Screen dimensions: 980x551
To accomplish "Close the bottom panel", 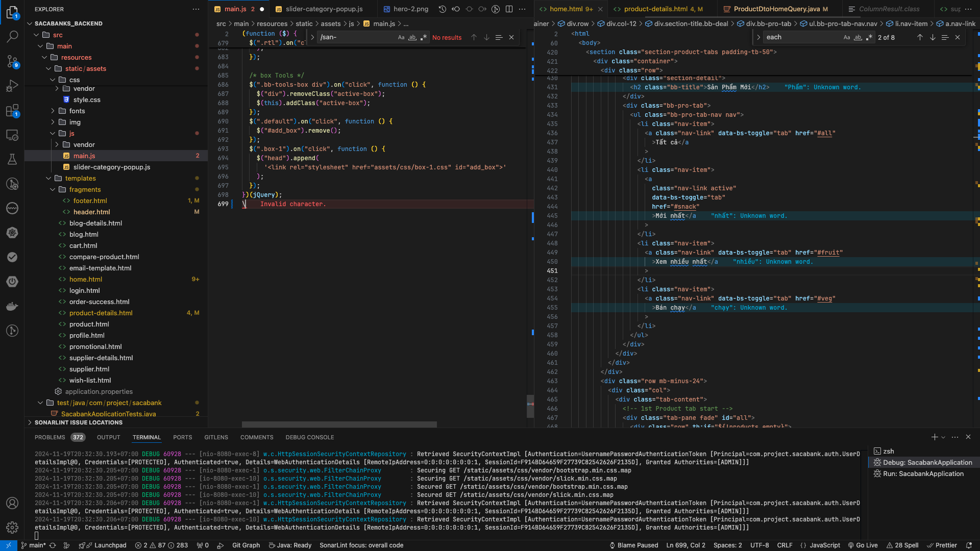I will (968, 437).
